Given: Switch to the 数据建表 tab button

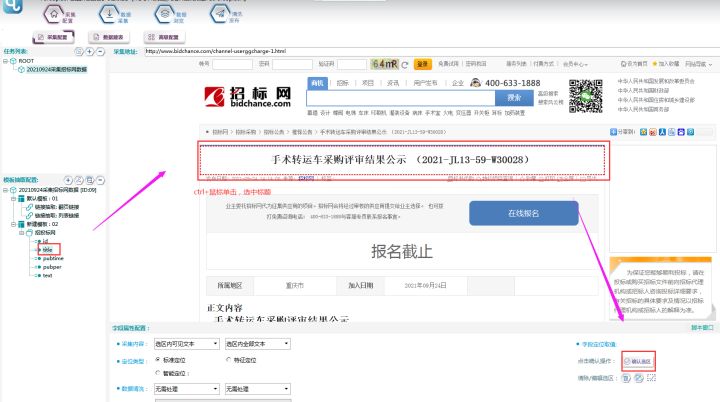Looking at the screenshot, I should tap(109, 37).
